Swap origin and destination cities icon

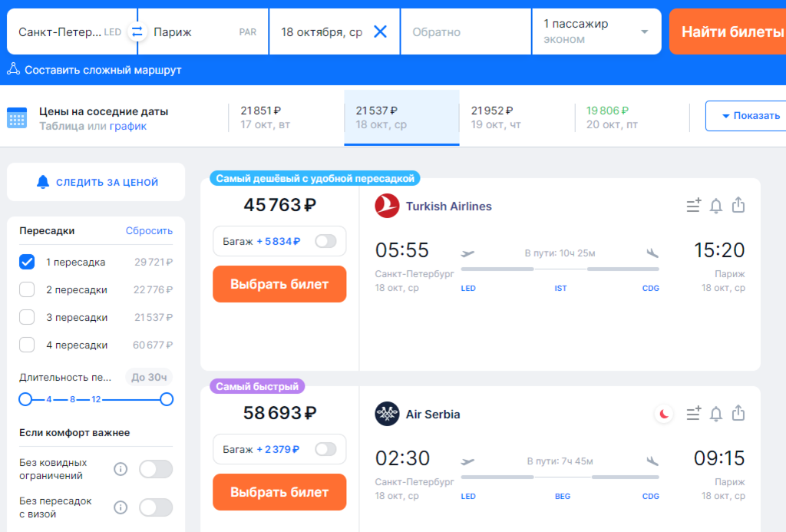click(x=137, y=32)
